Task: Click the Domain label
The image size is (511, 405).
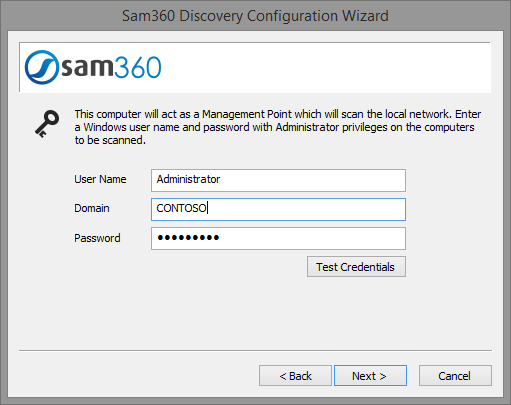Action: click(x=92, y=208)
